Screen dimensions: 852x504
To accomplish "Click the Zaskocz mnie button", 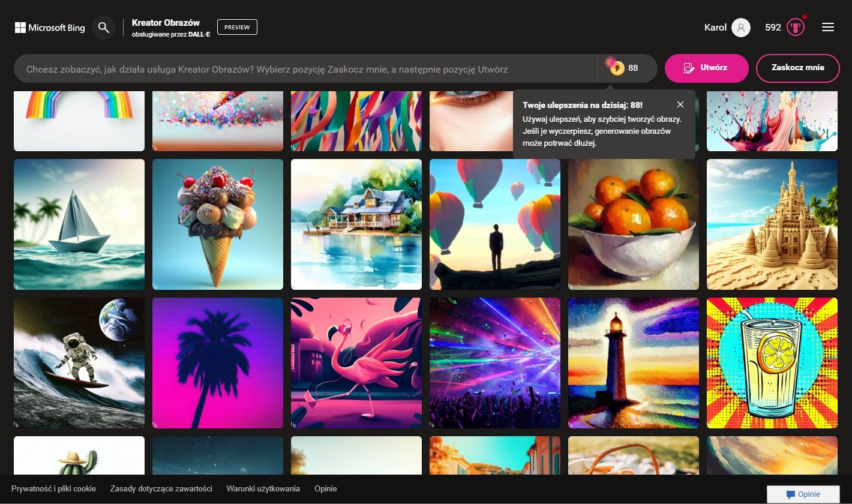I will pyautogui.click(x=798, y=68).
